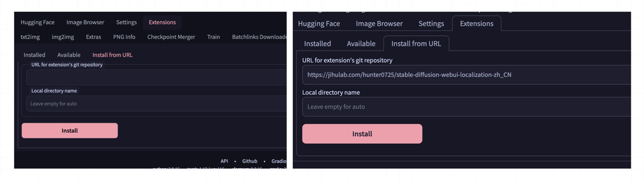The height and width of the screenshot is (182, 644).
Task: Focus left panel Local directory name field
Action: [156, 103]
